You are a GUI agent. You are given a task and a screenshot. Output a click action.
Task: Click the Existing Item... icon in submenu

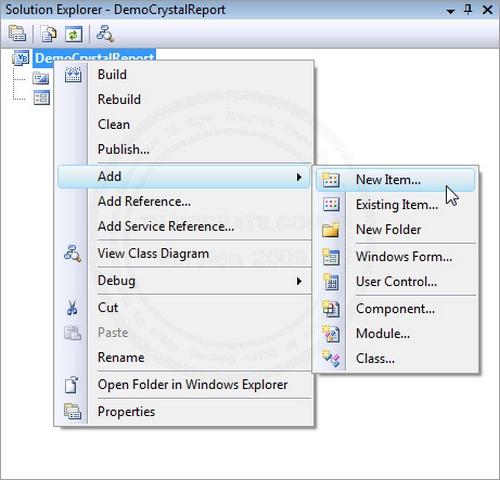[x=331, y=204]
